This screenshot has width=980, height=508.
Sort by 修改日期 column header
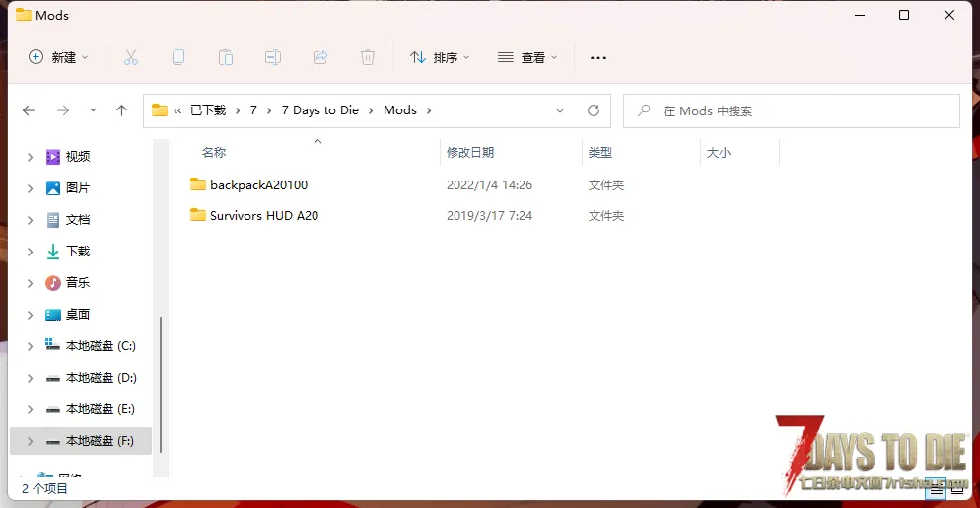coord(470,152)
